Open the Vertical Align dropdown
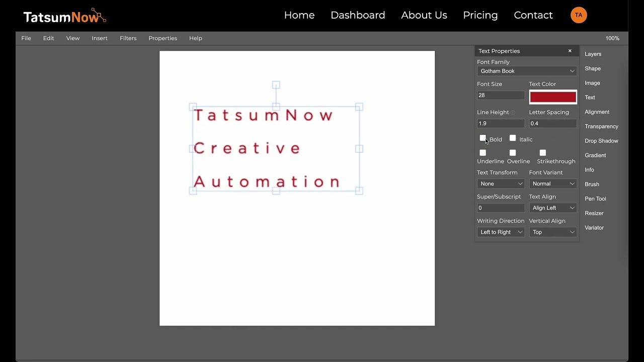Image resolution: width=644 pixels, height=362 pixels. click(553, 232)
